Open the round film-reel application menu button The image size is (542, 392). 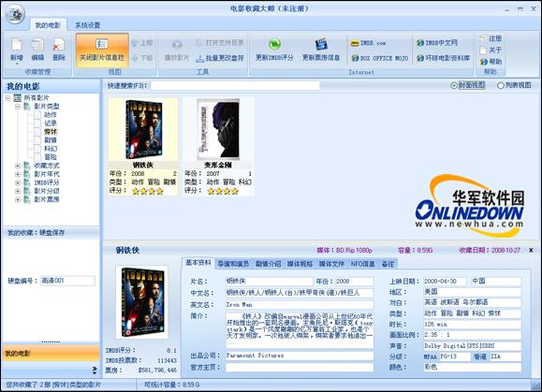coord(15,15)
